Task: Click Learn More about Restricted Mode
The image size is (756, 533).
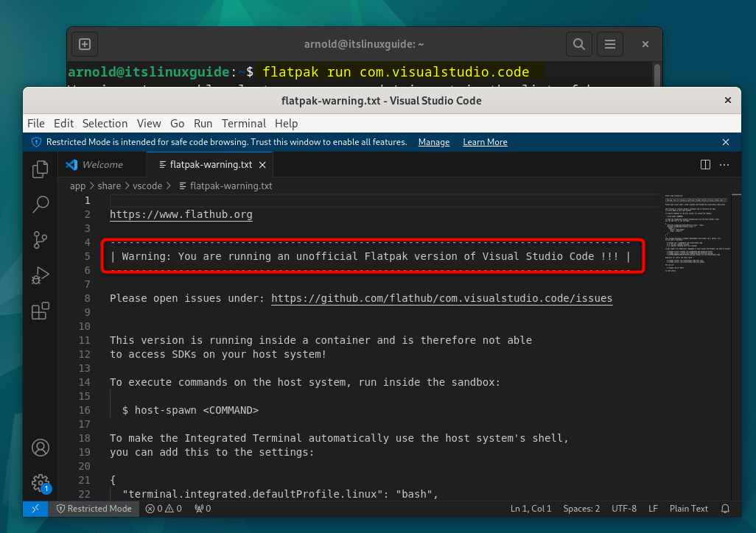Action: [x=485, y=141]
